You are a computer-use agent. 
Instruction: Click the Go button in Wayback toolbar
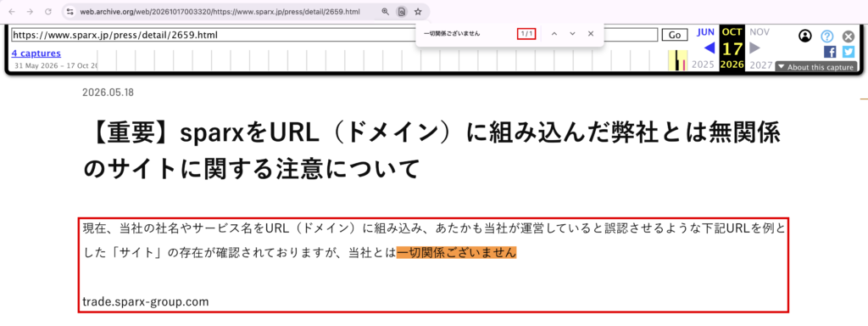pos(675,35)
